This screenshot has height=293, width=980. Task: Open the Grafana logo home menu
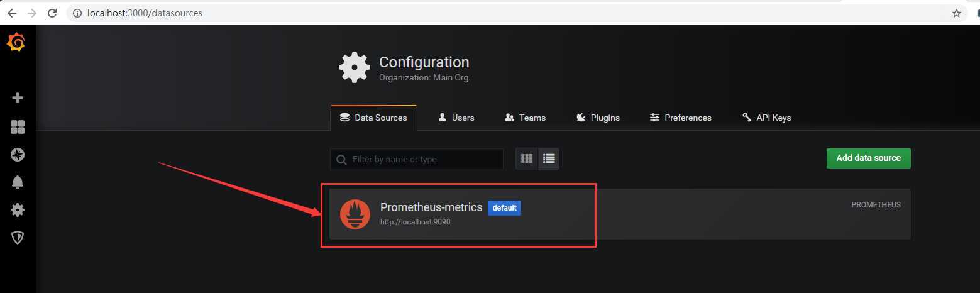point(16,43)
